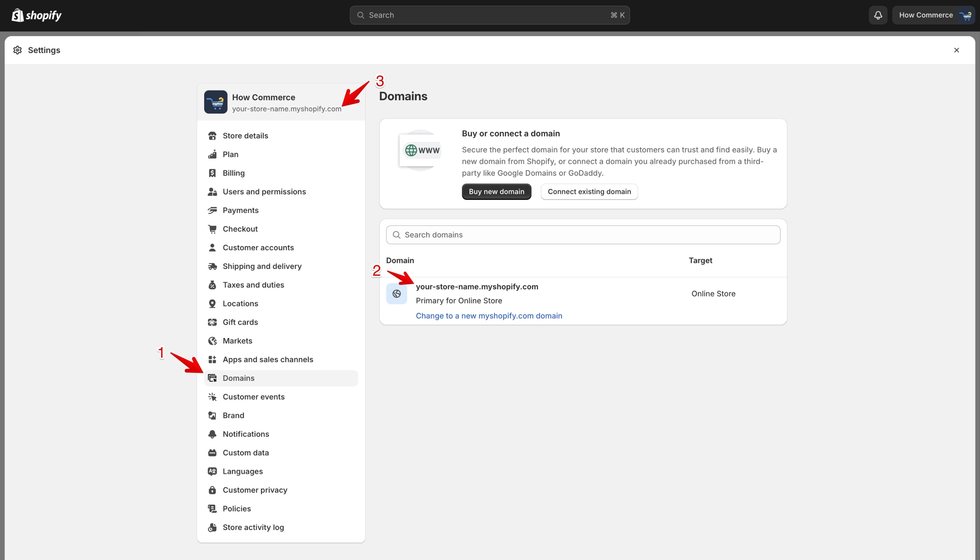Go to Customer privacy settings
Viewport: 980px width, 560px height.
281,490
